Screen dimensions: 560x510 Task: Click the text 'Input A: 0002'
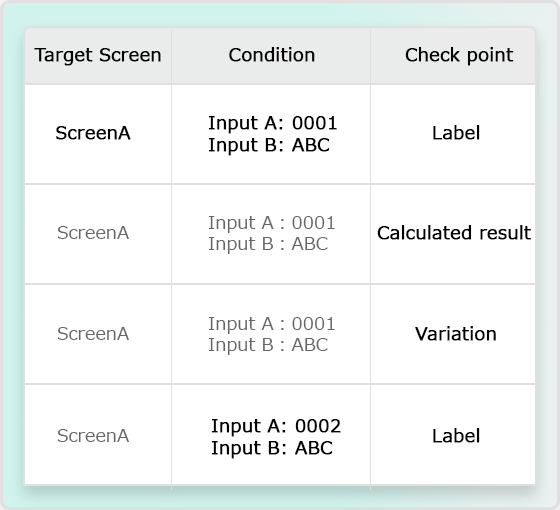click(x=276, y=426)
